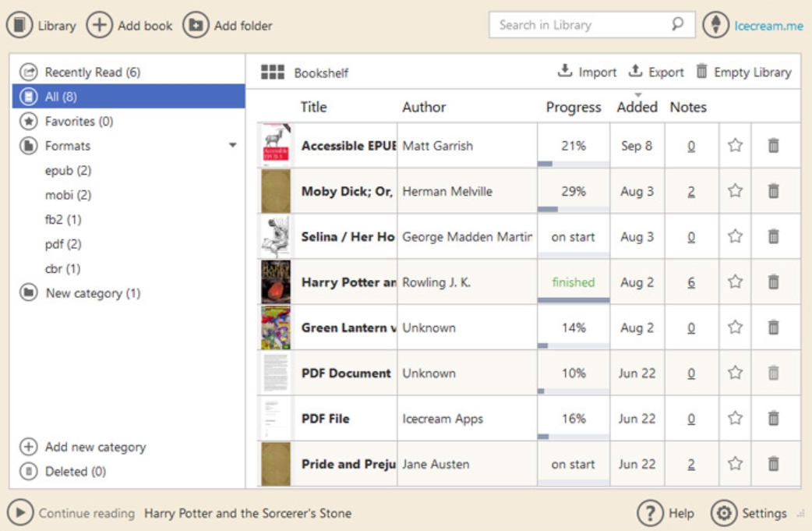Open Moby Dick notes count 2
The width and height of the screenshot is (812, 531).
(691, 192)
